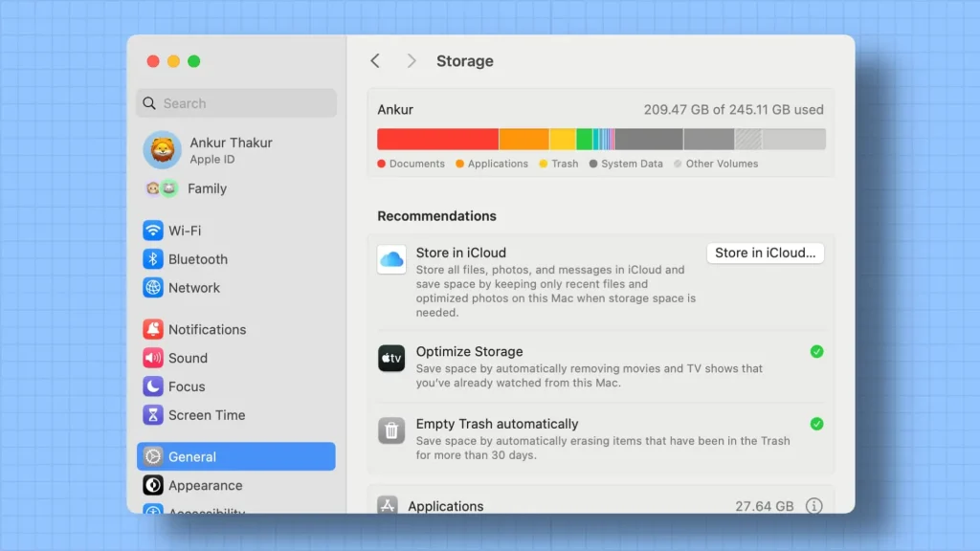Click the forward navigation chevron
Viewport: 980px width, 551px height.
point(410,60)
